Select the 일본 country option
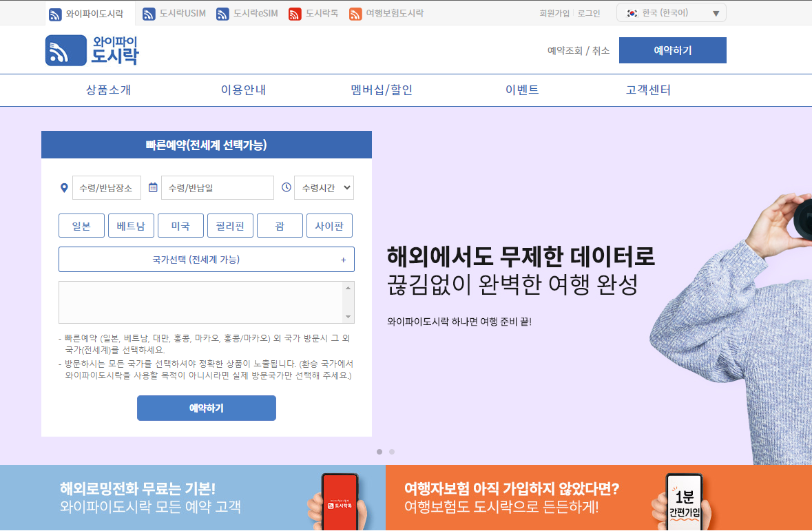The height and width of the screenshot is (531, 812). pos(81,225)
